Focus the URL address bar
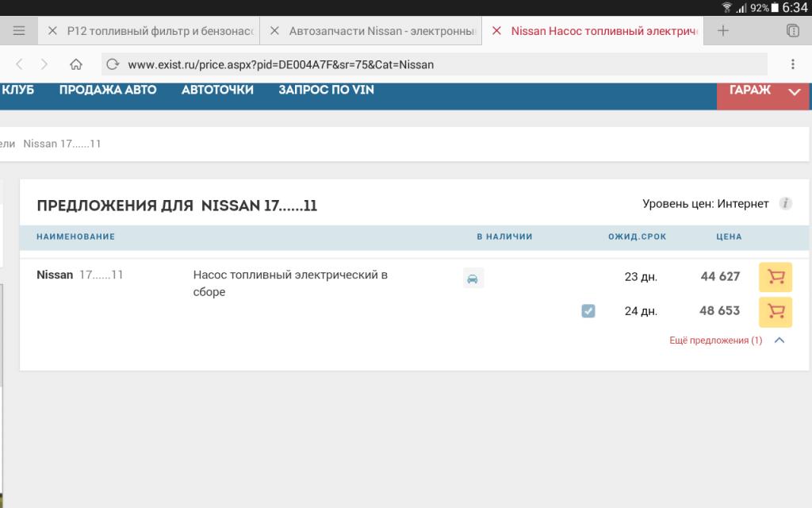This screenshot has width=812, height=508. click(x=434, y=64)
